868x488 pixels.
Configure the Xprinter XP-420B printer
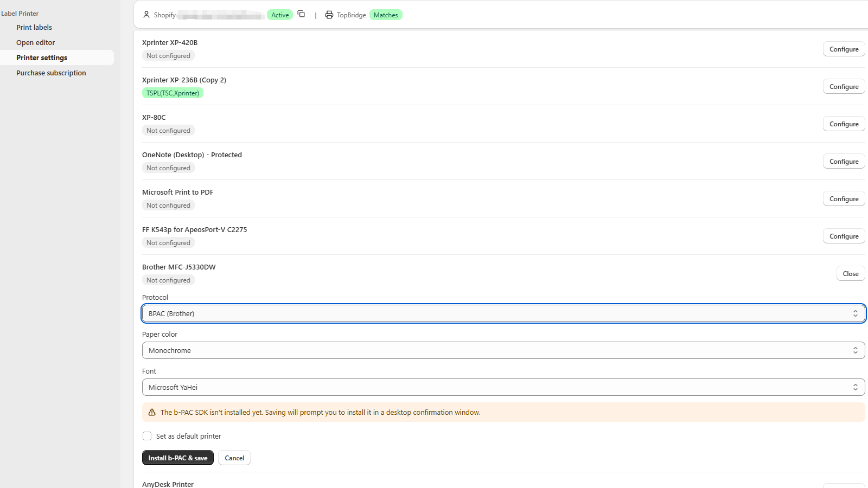844,49
